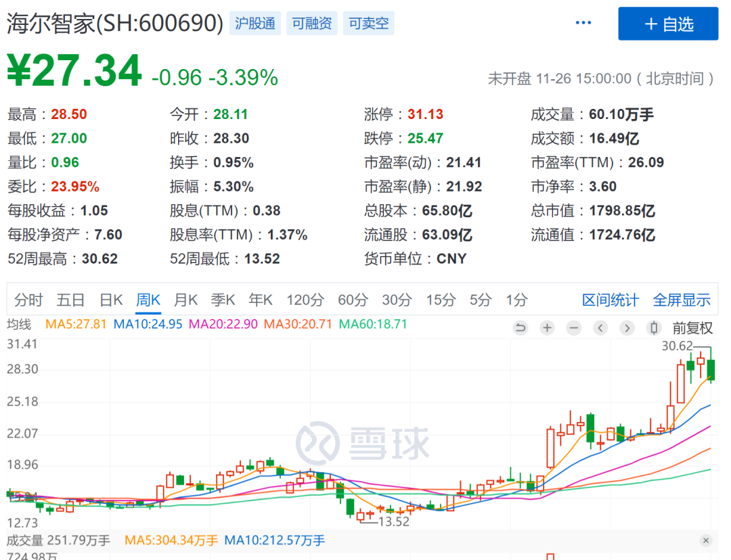Zoom out on the candlestick chart
This screenshot has height=560, width=731.
point(574,327)
